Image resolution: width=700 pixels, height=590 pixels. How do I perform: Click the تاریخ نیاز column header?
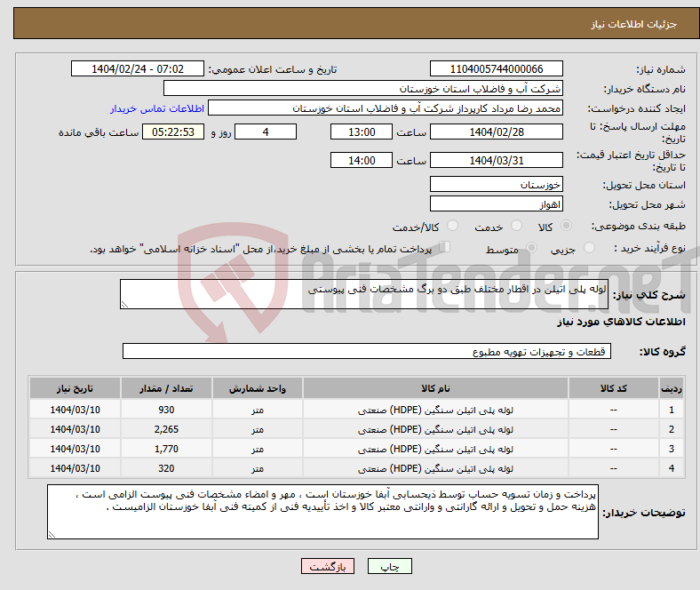[76, 389]
